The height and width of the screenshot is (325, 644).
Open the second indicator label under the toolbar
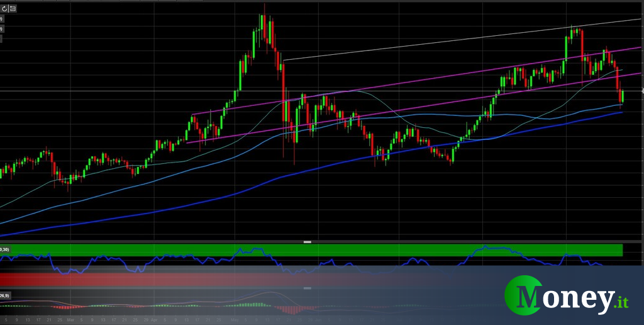1,28
